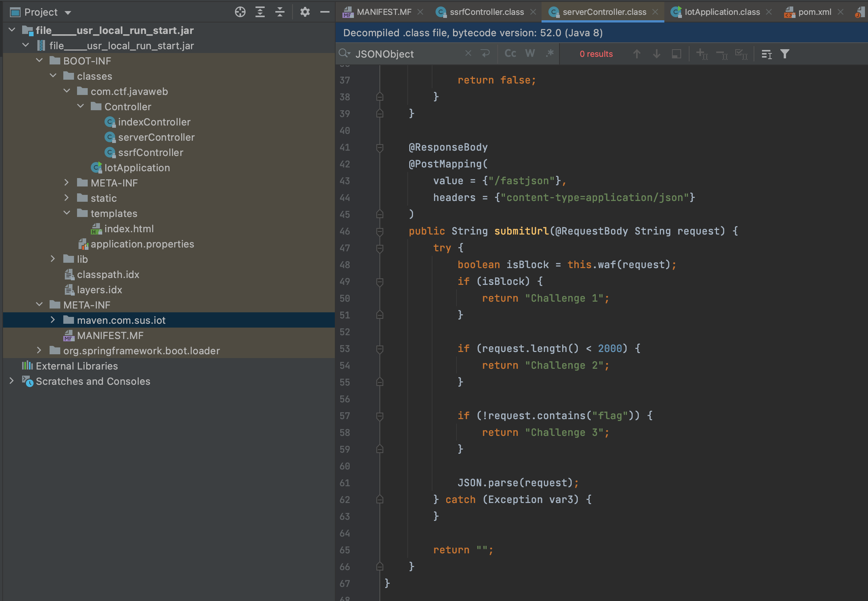
Task: Click the locate/select opened file icon
Action: [x=240, y=12]
